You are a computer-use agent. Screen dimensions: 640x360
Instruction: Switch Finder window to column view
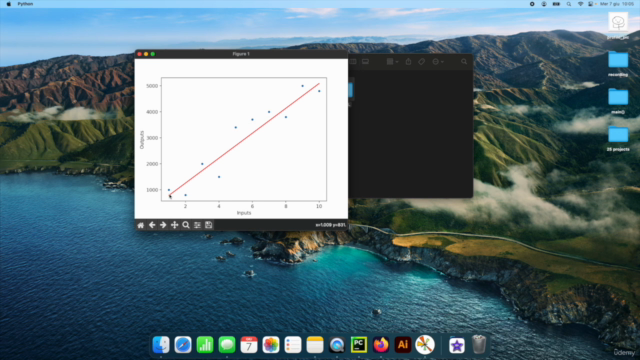pyautogui.click(x=353, y=62)
